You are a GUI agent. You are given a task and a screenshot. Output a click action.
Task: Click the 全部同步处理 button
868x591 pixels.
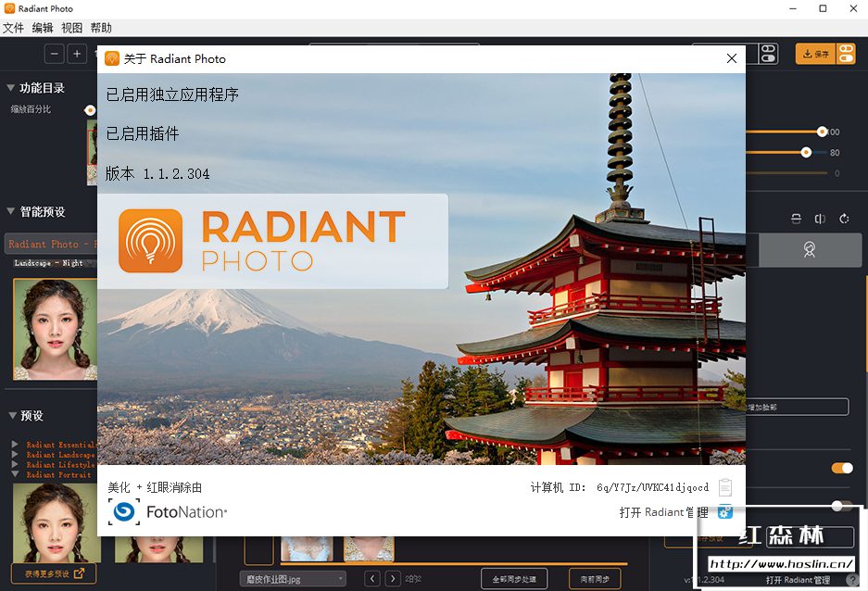click(x=514, y=579)
